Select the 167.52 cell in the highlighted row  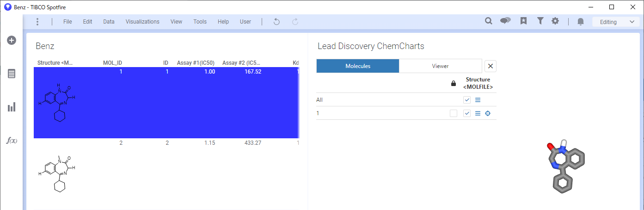[x=253, y=72]
